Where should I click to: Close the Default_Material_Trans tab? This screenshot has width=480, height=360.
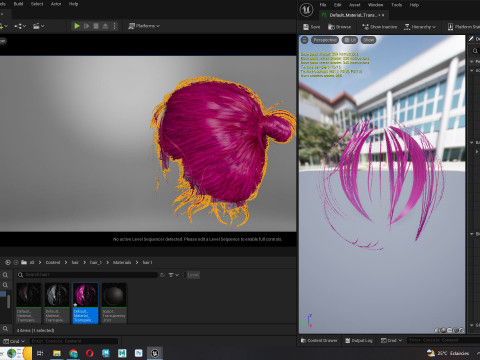pyautogui.click(x=383, y=15)
